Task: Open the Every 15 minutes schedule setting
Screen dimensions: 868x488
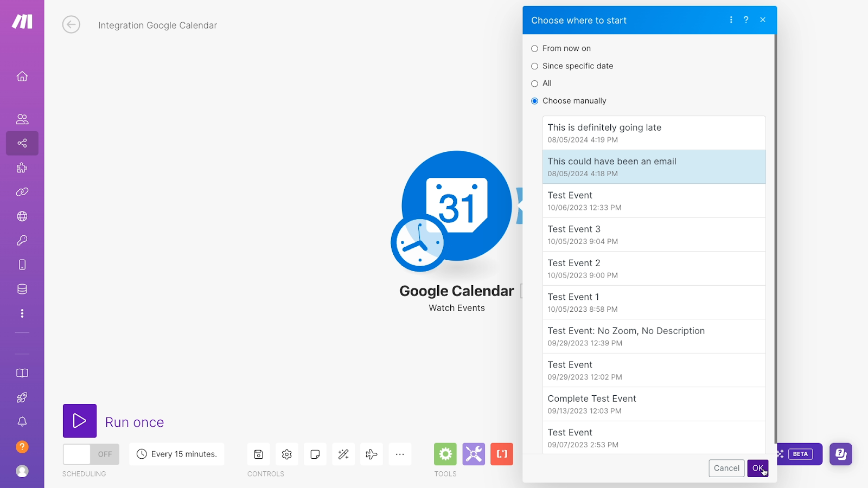Action: pos(177,454)
